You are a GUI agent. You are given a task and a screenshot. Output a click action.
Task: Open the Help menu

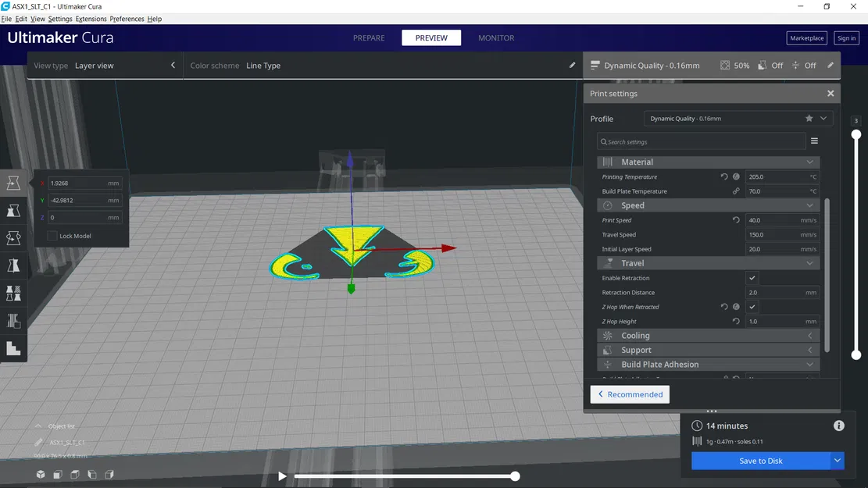click(x=155, y=19)
